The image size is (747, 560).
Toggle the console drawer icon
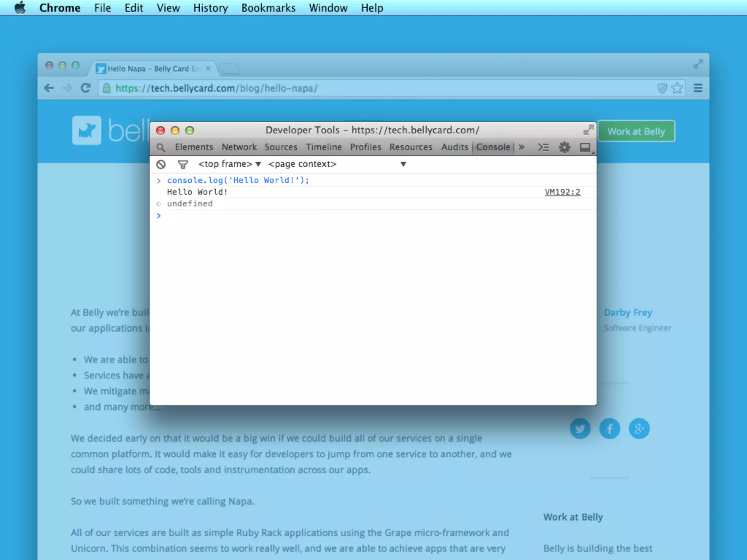click(543, 147)
